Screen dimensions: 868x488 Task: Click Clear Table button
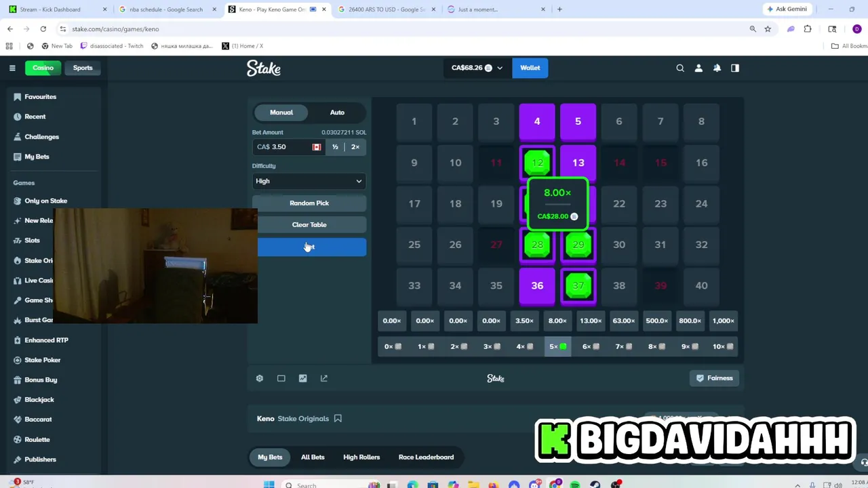309,224
